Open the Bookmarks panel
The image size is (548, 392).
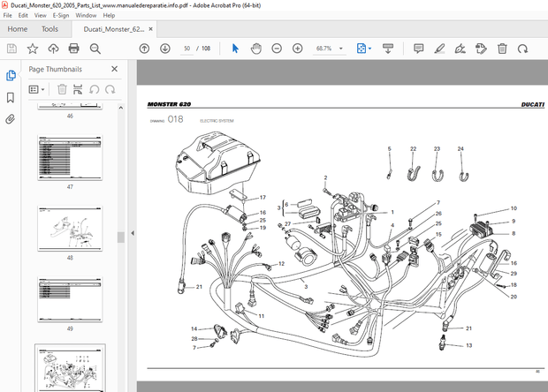pos(11,97)
